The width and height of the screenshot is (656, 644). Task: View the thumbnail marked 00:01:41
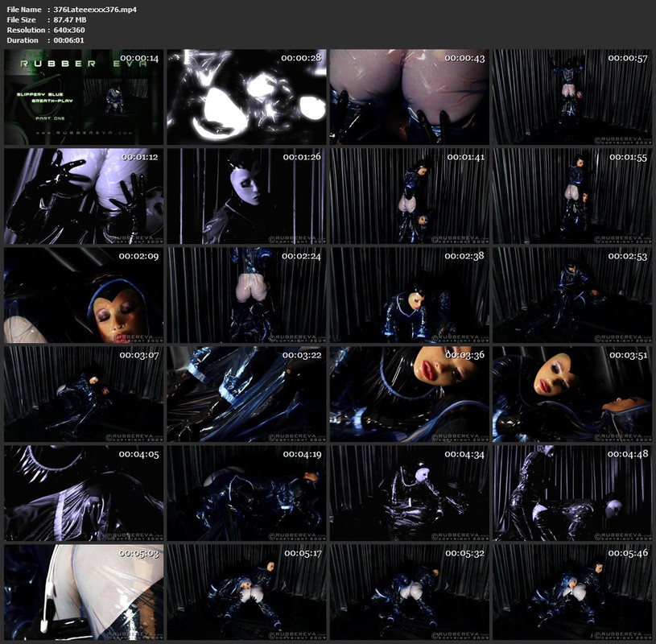point(409,196)
